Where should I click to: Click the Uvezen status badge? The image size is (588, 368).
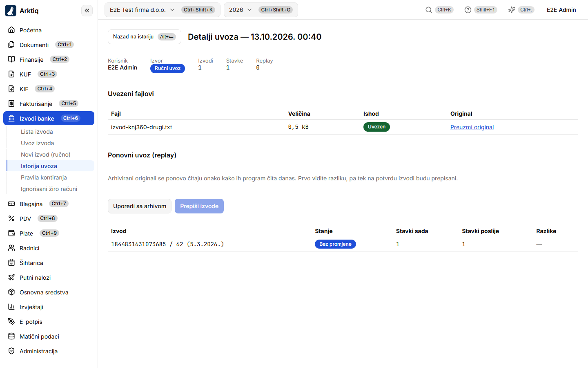click(x=376, y=127)
